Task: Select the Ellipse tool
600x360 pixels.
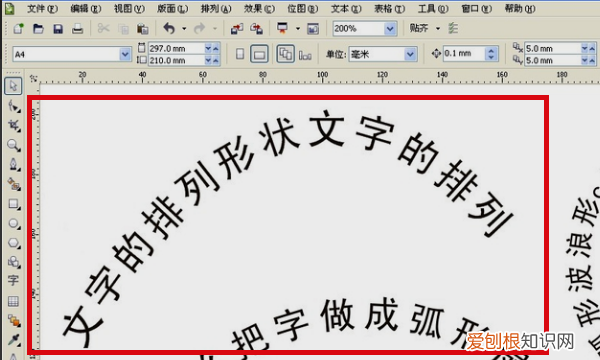Action: [x=14, y=223]
